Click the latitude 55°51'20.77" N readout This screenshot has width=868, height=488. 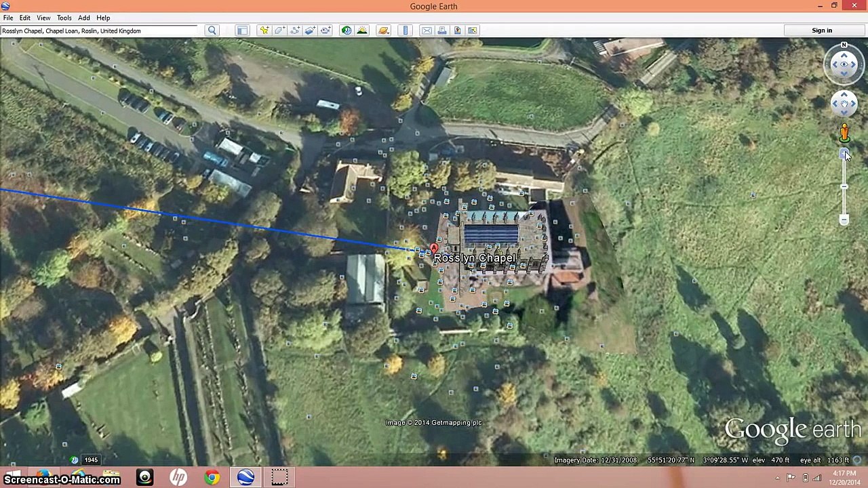tap(671, 460)
